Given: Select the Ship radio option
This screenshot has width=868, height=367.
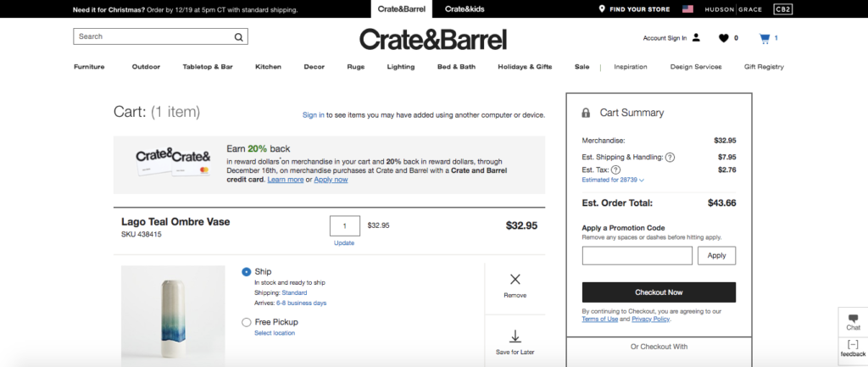Looking at the screenshot, I should click(247, 272).
